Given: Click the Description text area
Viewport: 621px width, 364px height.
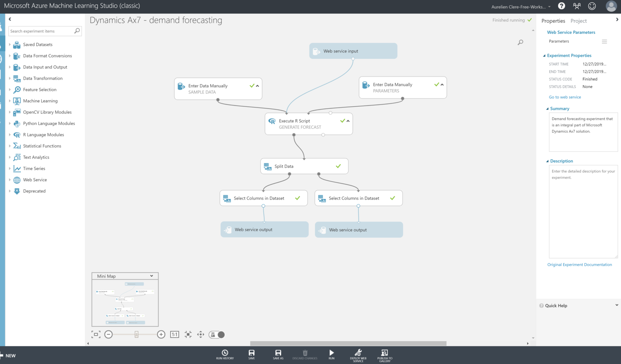Looking at the screenshot, I should [x=583, y=212].
